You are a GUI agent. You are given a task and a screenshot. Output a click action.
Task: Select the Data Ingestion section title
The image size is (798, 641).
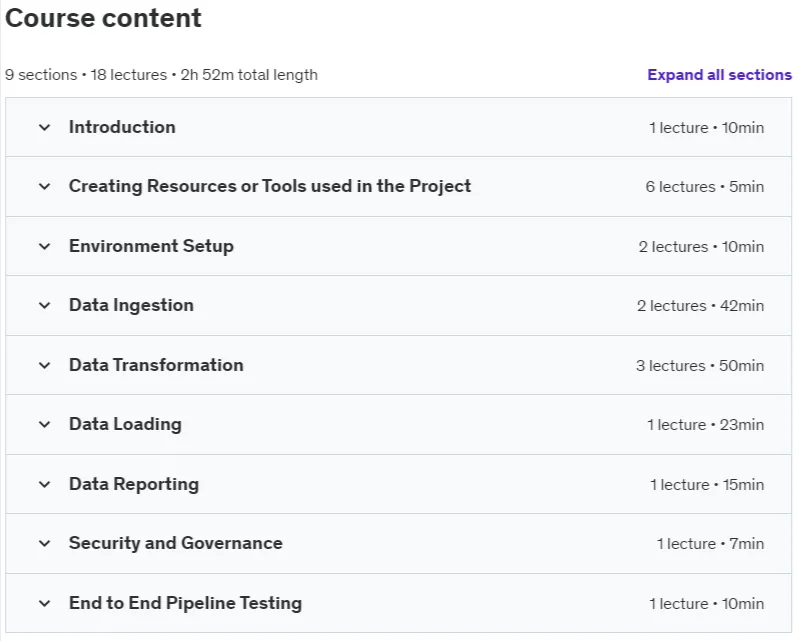pos(131,305)
